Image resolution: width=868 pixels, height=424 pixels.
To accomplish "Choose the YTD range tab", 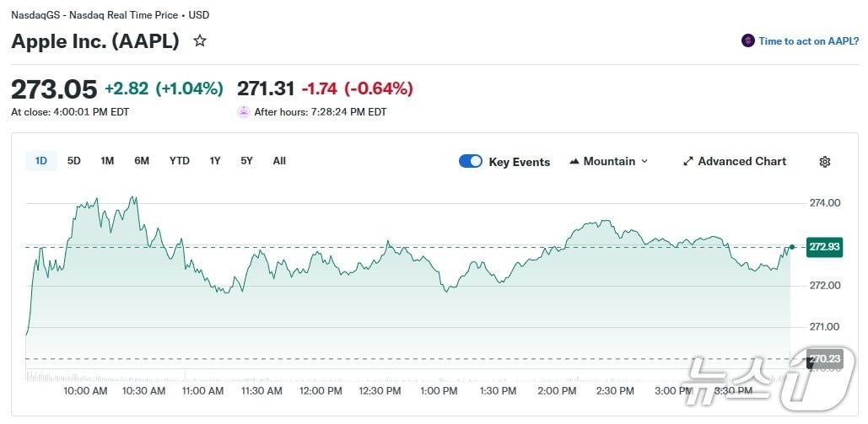I will [180, 160].
